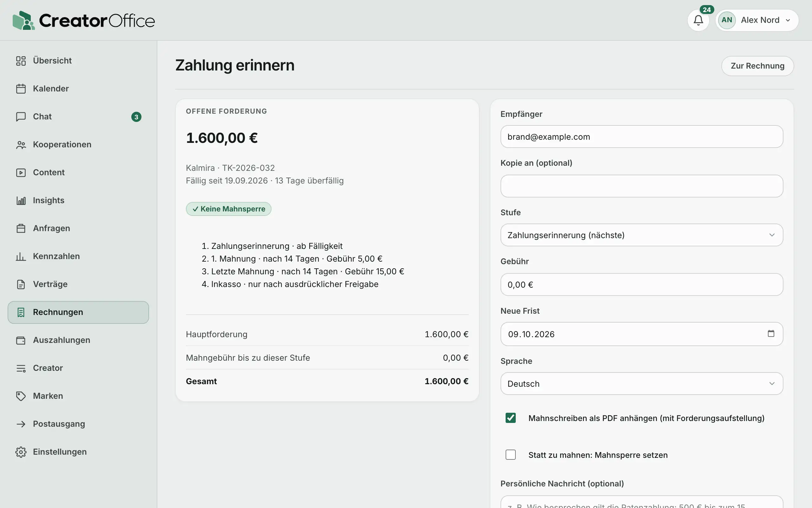Open the date picker calendar icon in Neue Frist
Viewport: 812px width, 508px height.
(771, 334)
